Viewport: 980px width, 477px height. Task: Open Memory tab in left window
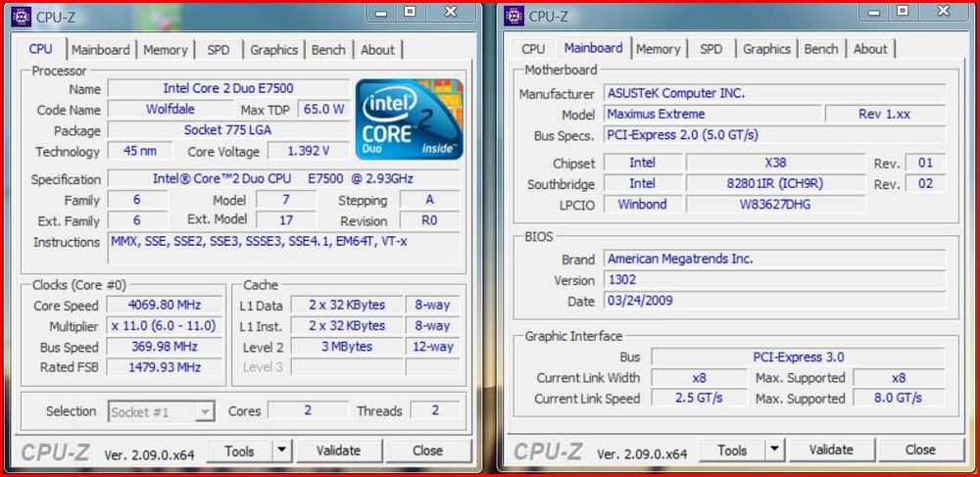pos(166,50)
